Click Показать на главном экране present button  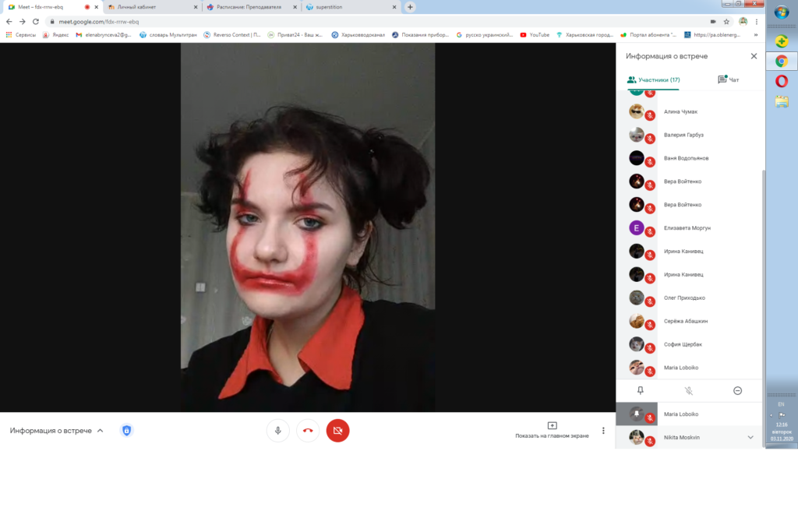pyautogui.click(x=553, y=430)
